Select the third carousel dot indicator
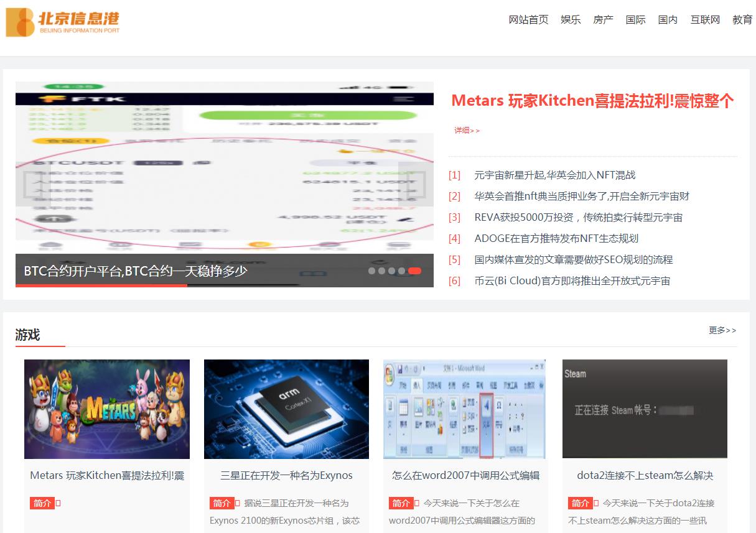Image resolution: width=756 pixels, height=533 pixels. [x=392, y=271]
